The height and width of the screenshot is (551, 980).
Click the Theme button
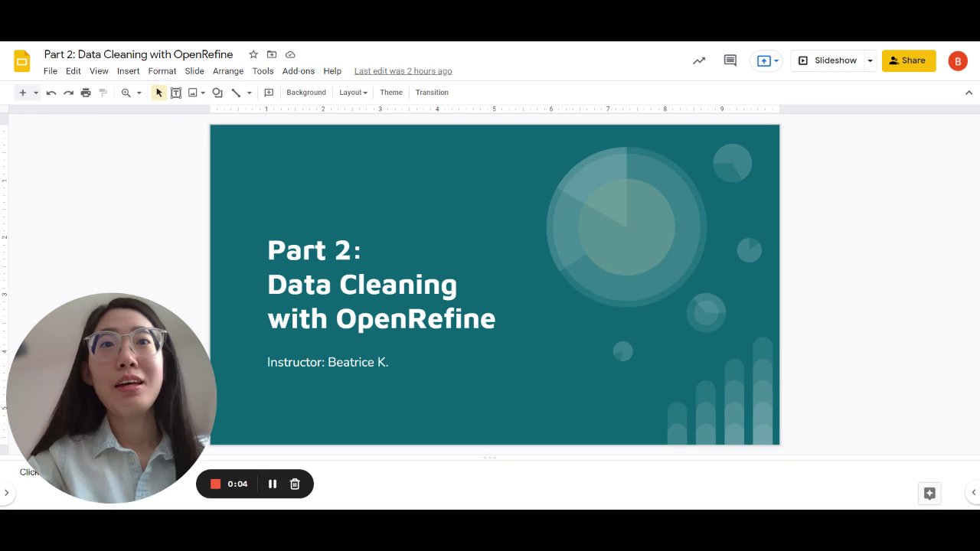click(391, 93)
